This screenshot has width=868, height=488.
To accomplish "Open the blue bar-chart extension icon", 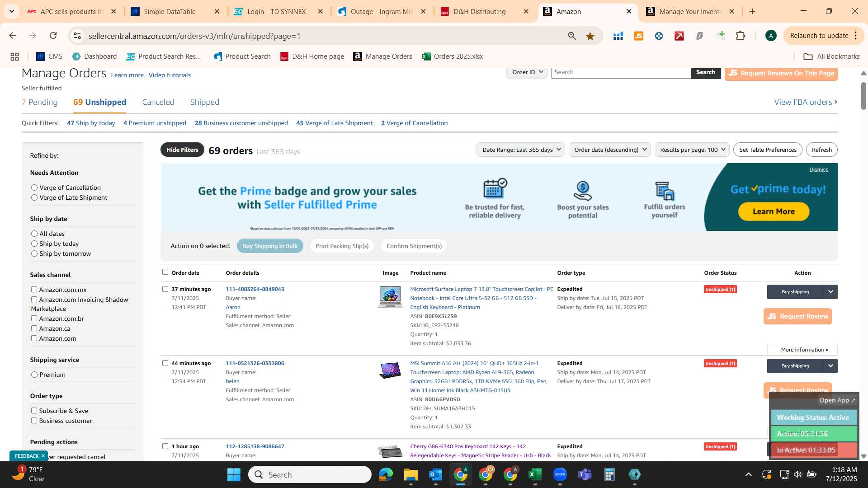I will tap(618, 36).
